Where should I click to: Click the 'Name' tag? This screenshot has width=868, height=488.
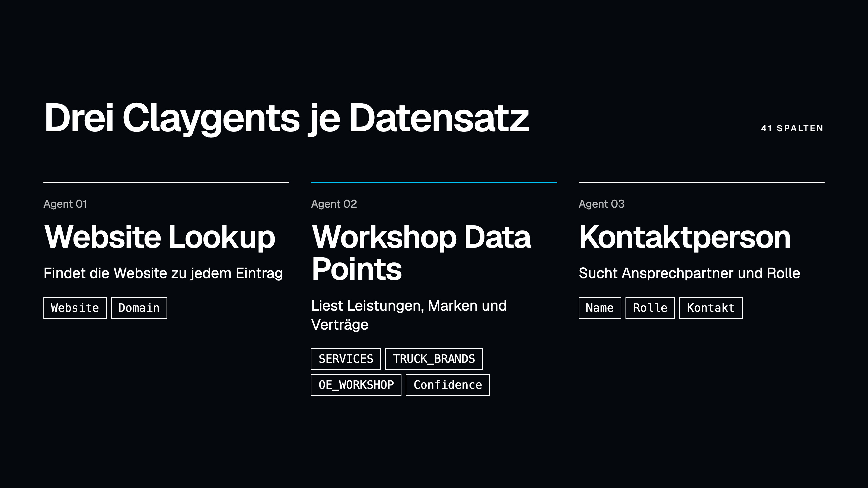(x=599, y=308)
